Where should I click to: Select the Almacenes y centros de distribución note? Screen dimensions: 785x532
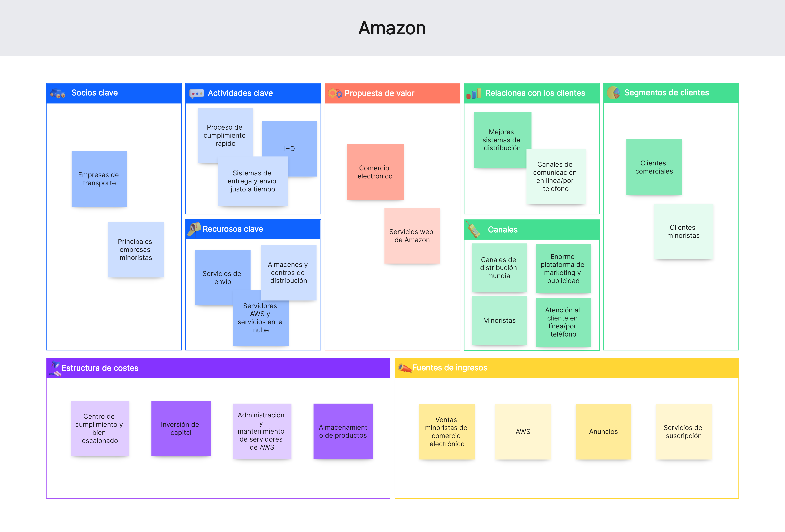288,273
